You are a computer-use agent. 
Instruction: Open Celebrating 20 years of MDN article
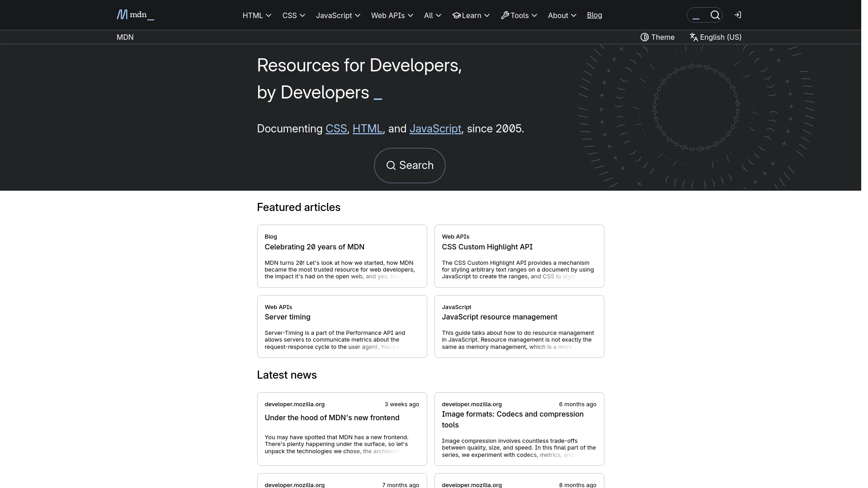coord(314,247)
